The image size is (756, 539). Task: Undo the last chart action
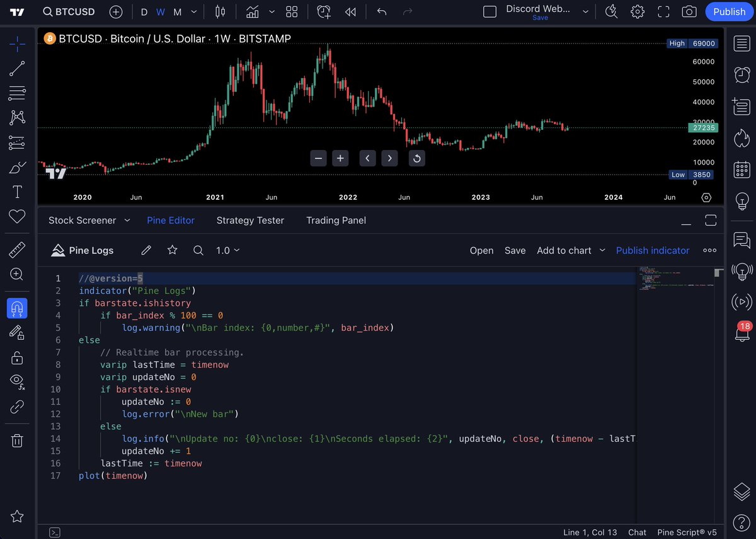(x=381, y=12)
